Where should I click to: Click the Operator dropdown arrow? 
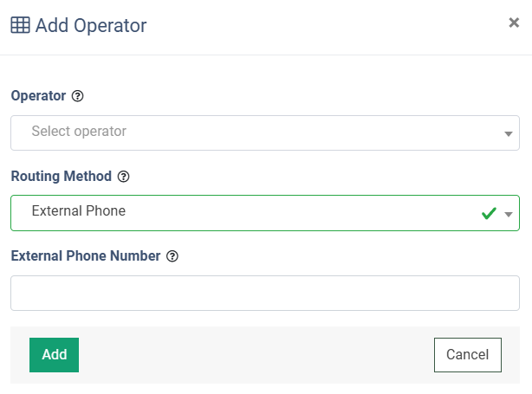[x=508, y=133]
